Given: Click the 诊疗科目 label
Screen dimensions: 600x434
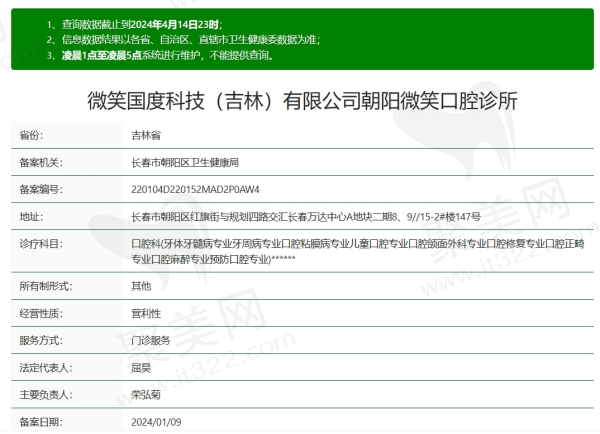Looking at the screenshot, I should point(41,244).
